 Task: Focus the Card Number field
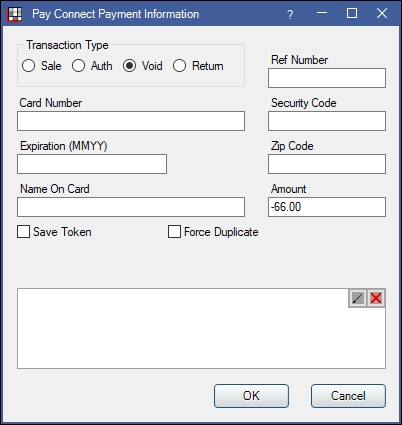click(131, 121)
